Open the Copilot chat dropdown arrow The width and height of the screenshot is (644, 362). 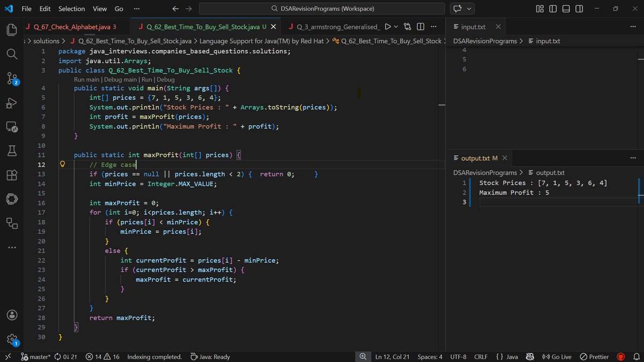pyautogui.click(x=469, y=9)
